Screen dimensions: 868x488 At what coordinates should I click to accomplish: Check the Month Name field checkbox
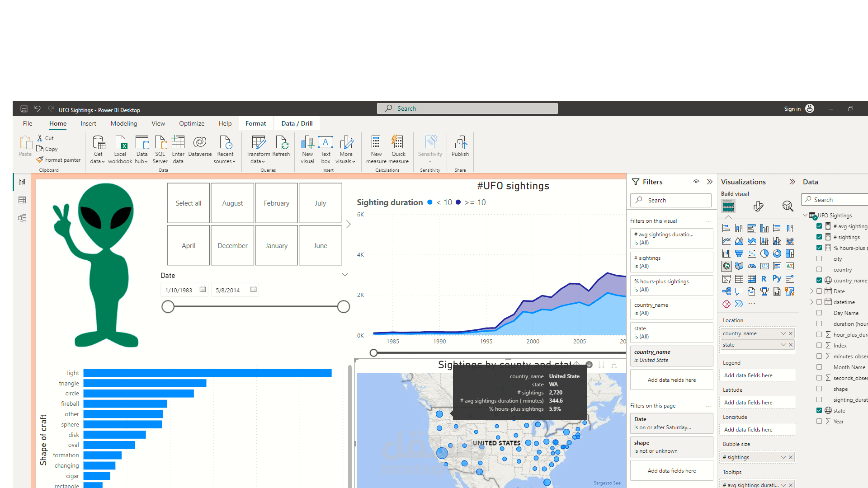click(819, 367)
